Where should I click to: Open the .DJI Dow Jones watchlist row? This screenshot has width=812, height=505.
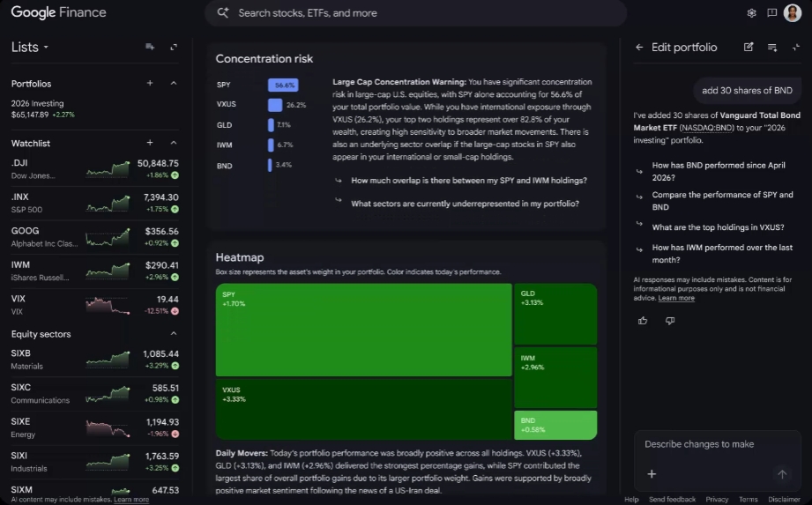pos(94,169)
